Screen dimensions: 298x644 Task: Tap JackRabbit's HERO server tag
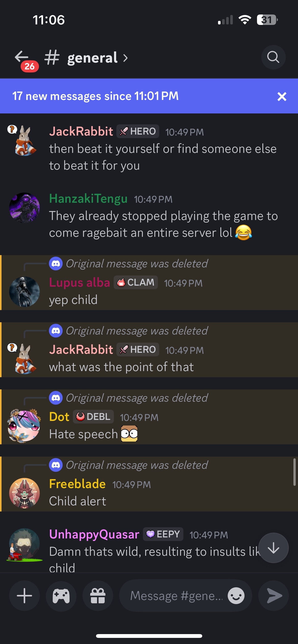138,131
